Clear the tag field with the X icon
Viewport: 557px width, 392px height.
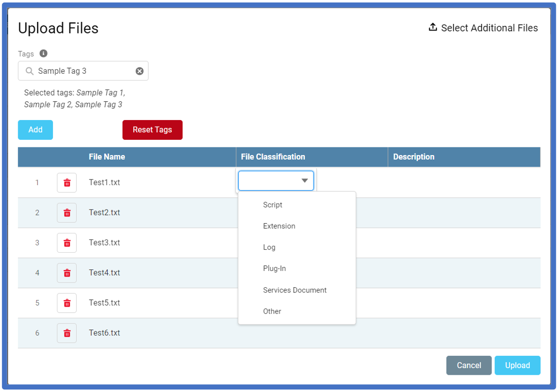(x=139, y=71)
